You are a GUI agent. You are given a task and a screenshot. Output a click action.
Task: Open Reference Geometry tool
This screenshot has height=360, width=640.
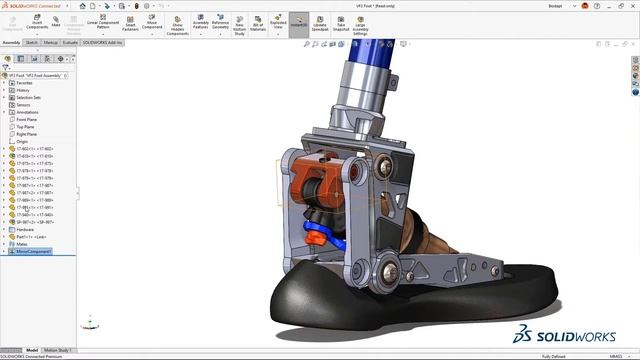220,21
